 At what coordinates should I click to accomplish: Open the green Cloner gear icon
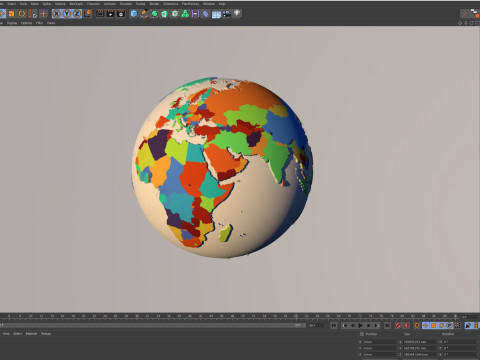(175, 14)
